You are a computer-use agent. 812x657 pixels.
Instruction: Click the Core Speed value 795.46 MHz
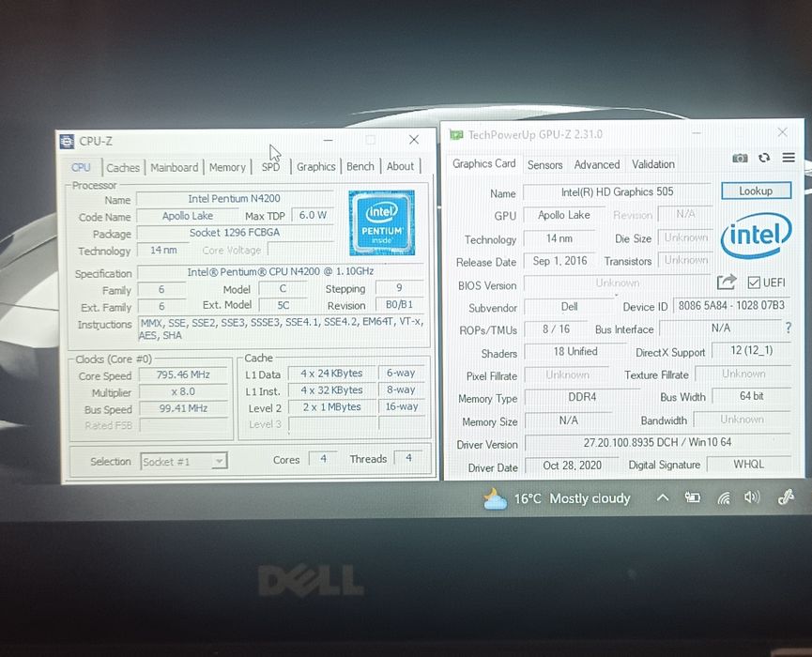183,374
